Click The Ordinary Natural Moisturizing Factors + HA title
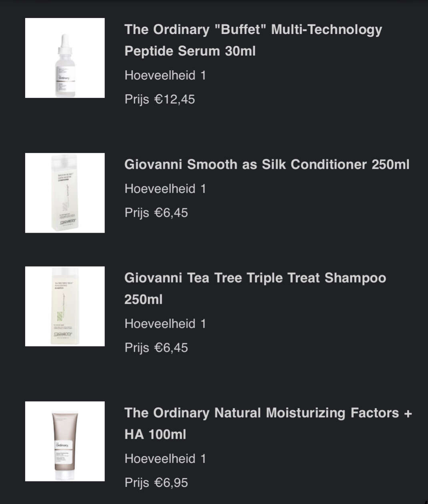This screenshot has height=504, width=428. (268, 423)
